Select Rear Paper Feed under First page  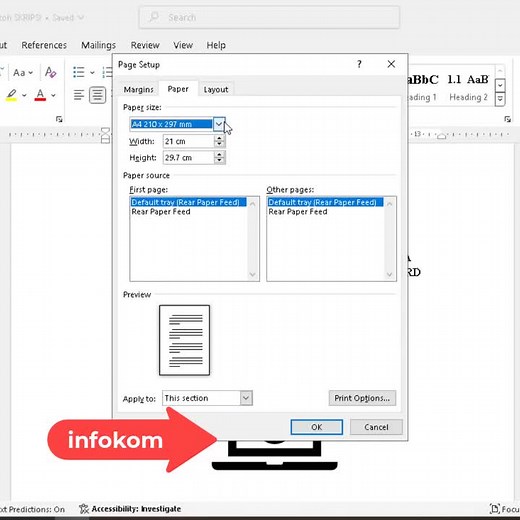(x=161, y=212)
